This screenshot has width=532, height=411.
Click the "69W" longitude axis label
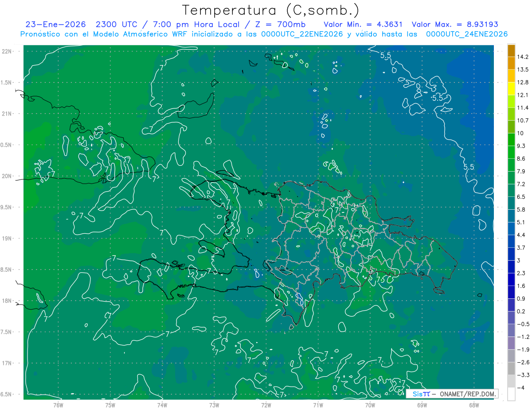pos(422,405)
